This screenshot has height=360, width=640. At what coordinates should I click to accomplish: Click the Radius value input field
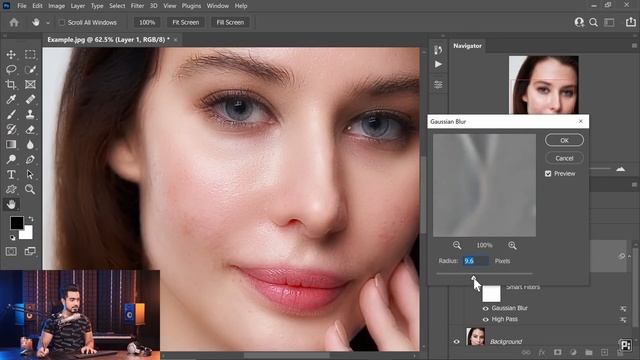tap(476, 261)
